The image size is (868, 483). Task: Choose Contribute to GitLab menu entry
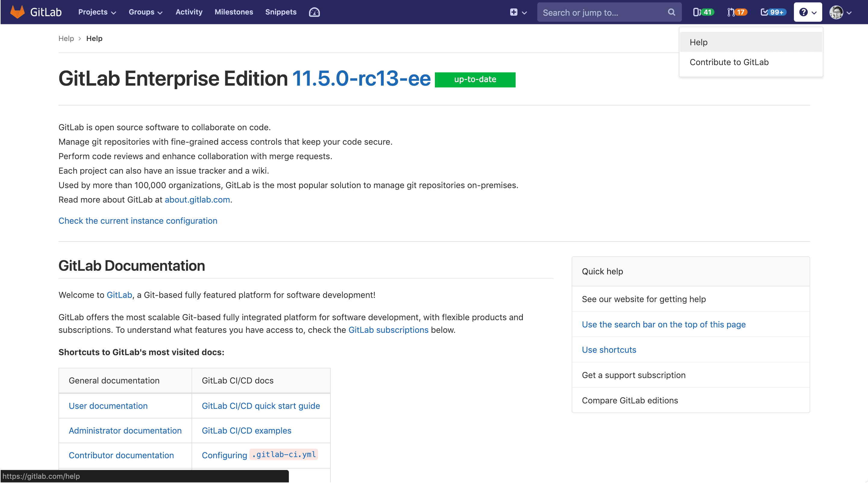729,62
